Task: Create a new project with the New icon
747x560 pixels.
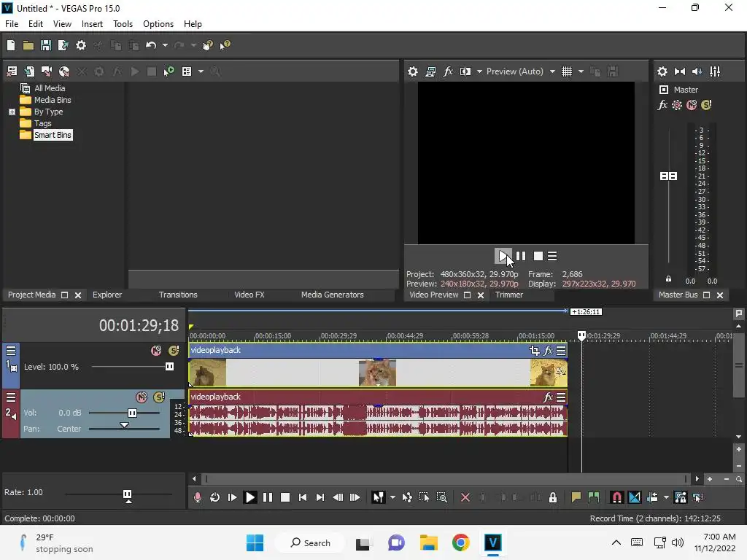Action: [x=11, y=45]
